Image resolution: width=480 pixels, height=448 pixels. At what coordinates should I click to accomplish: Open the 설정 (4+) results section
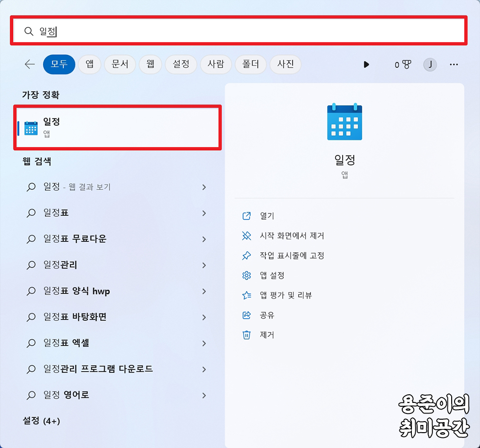tap(41, 421)
